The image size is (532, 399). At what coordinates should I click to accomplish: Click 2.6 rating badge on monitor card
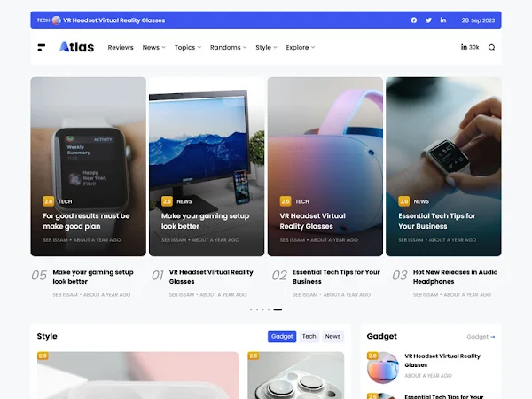pos(167,201)
